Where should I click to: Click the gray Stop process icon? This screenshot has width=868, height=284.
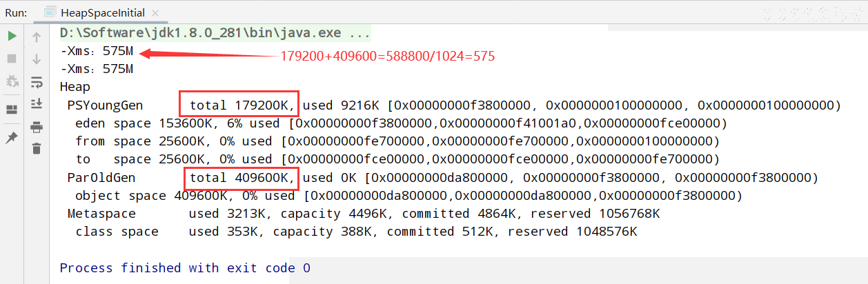tap(12, 59)
